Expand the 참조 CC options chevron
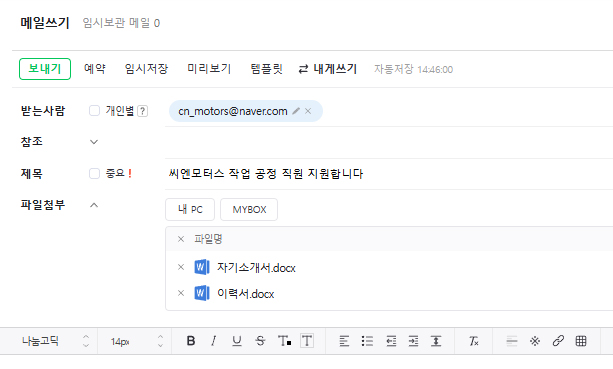This screenshot has height=369, width=613. pyautogui.click(x=94, y=142)
